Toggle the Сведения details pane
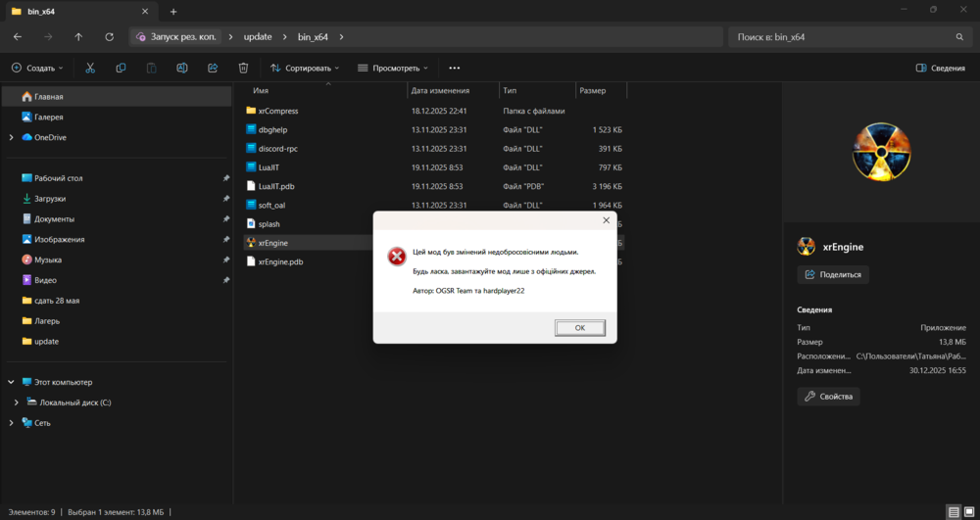This screenshot has width=980, height=520. coord(941,68)
